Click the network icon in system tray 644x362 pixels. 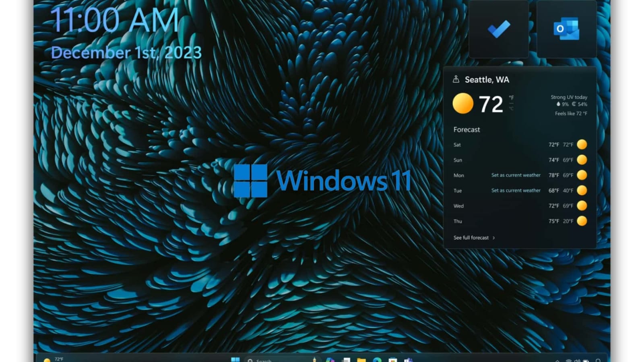pos(569,360)
